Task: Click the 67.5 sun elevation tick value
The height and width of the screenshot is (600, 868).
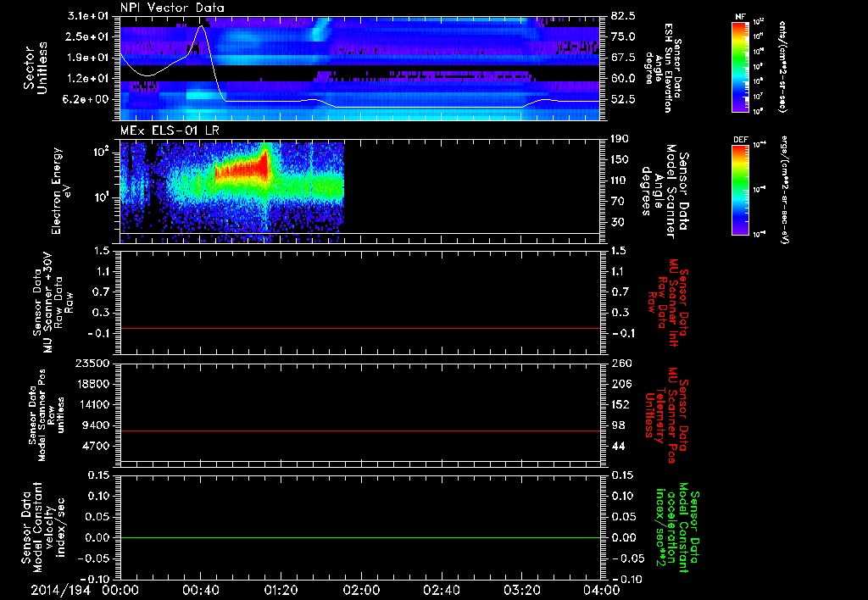Action: [x=623, y=58]
